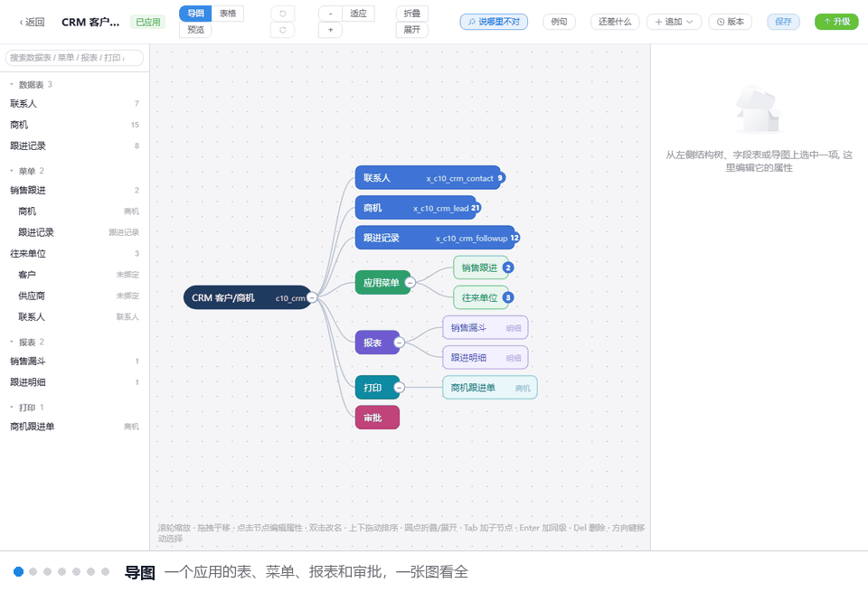The height and width of the screenshot is (592, 868).
Task: Click the undo arrow button
Action: click(282, 14)
